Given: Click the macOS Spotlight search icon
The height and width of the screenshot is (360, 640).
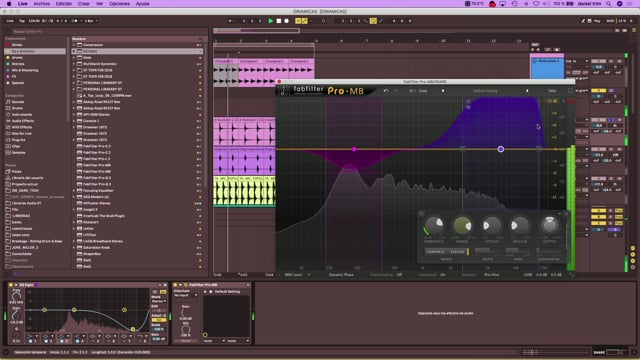Looking at the screenshot, I should tap(608, 4).
